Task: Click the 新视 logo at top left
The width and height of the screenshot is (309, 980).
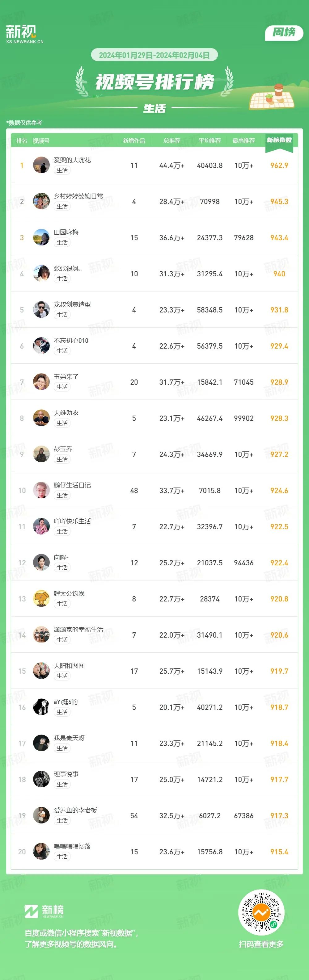Action: click(24, 34)
